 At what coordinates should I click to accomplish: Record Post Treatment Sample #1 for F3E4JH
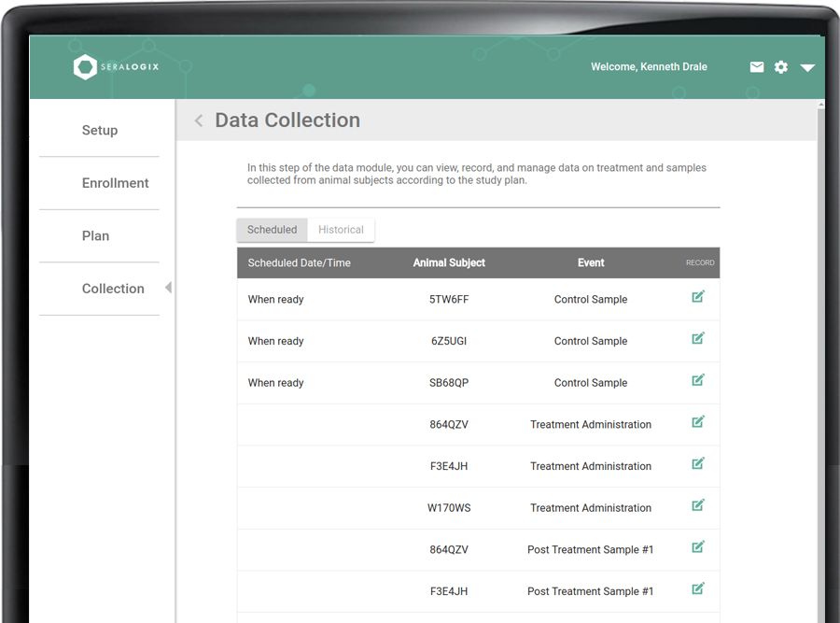click(x=698, y=588)
